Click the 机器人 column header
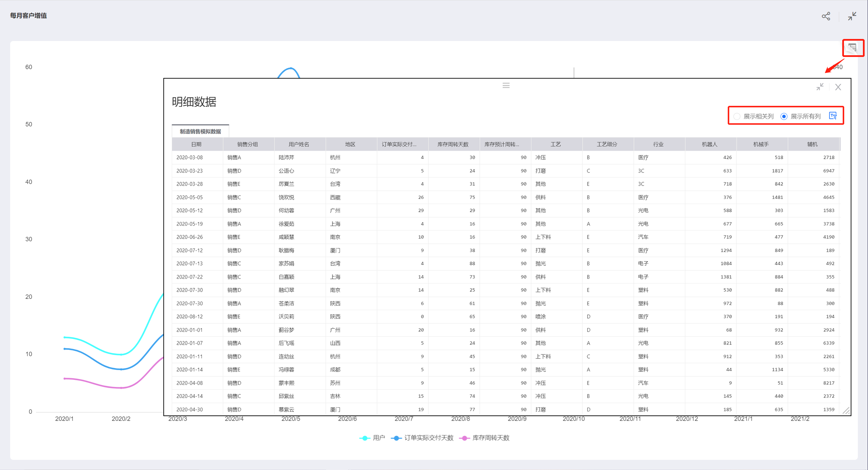This screenshot has height=470, width=868. [710, 144]
